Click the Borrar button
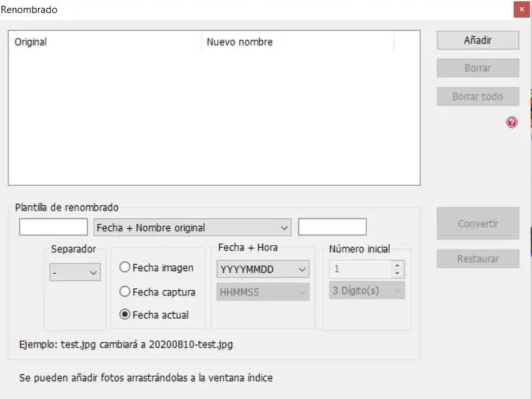 (x=478, y=68)
